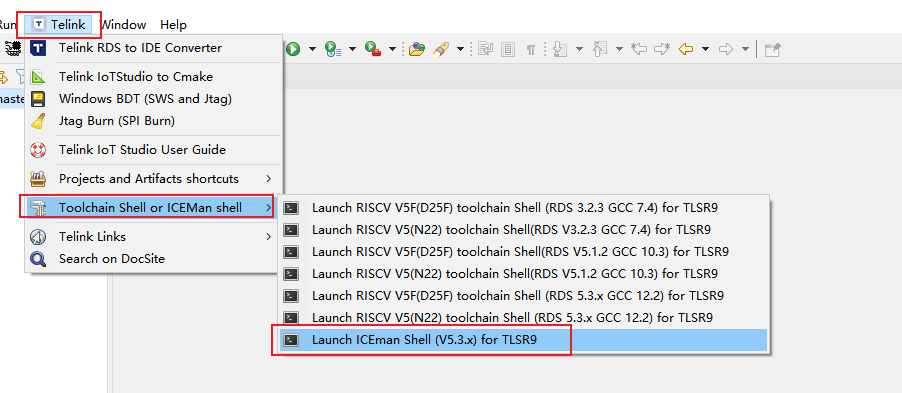Launch RISCV V5(N22) Shell RDS 5.3.x GCC 12.2
Viewport: 902px width, 393px height.
coord(523,318)
